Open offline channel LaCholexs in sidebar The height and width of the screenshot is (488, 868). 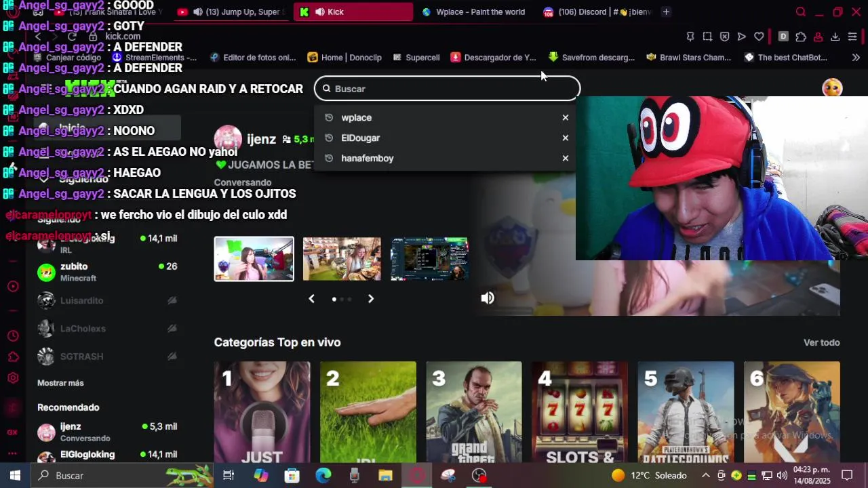pyautogui.click(x=107, y=329)
